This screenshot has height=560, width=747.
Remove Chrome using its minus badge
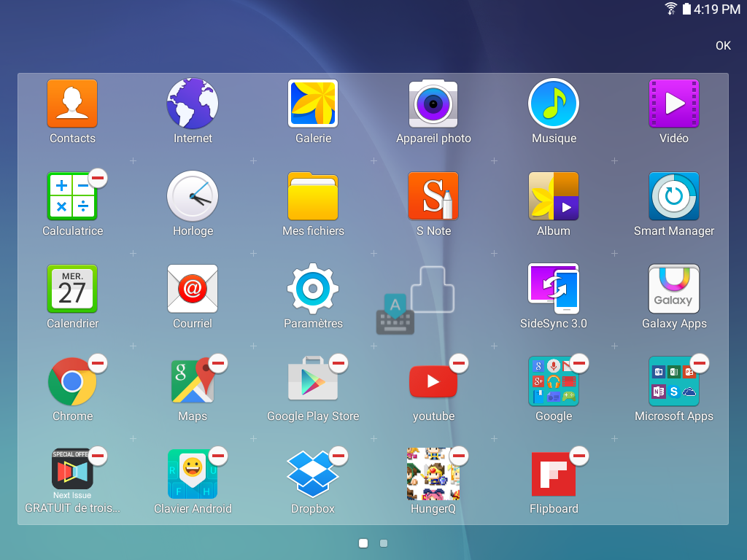pyautogui.click(x=98, y=363)
